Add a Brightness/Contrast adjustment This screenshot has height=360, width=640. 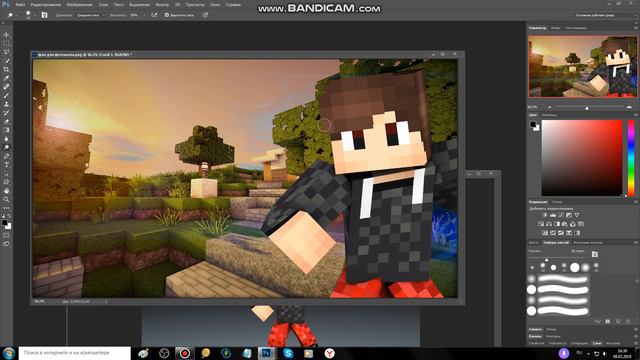[x=544, y=215]
